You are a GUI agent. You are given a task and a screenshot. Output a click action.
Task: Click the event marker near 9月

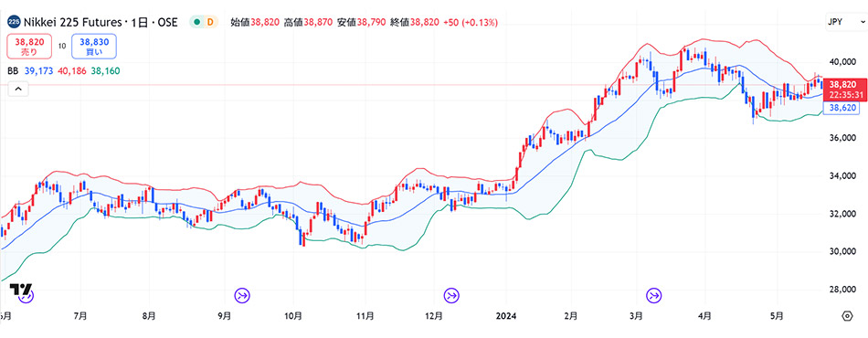tap(242, 295)
